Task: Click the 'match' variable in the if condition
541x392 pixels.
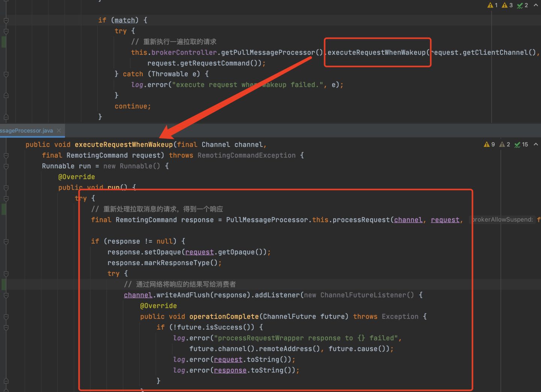Action: [125, 20]
